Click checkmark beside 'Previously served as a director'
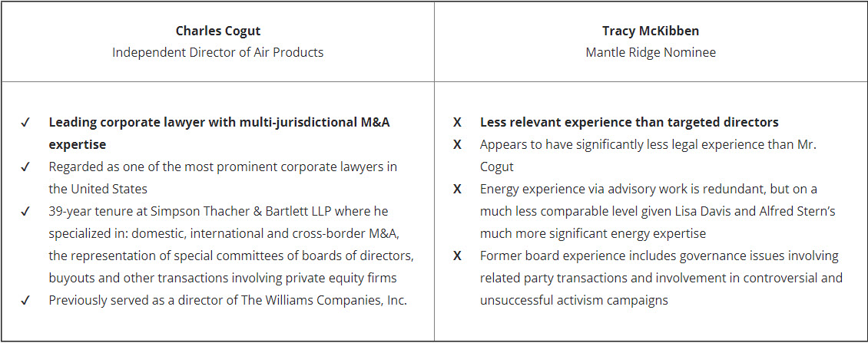Screen dimensions: 868x343 click(x=25, y=300)
